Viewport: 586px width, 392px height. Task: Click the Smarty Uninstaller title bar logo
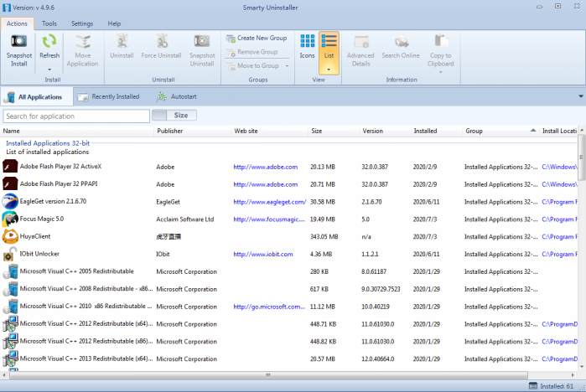pos(7,8)
